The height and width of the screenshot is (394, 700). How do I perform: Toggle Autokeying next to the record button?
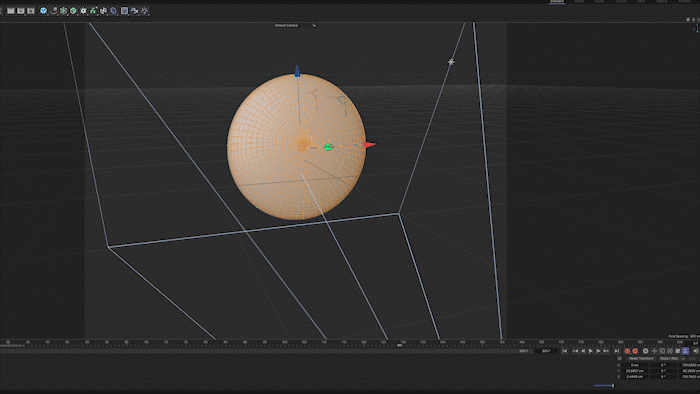point(635,351)
